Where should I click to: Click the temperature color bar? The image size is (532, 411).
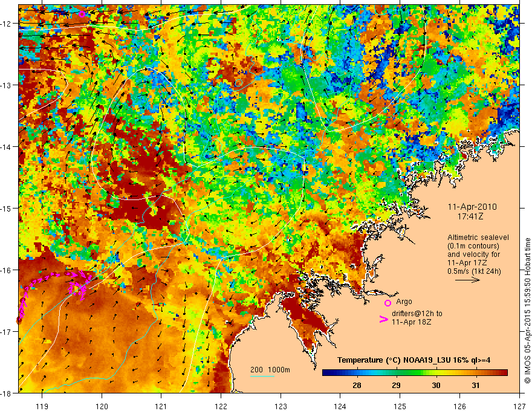point(415,373)
